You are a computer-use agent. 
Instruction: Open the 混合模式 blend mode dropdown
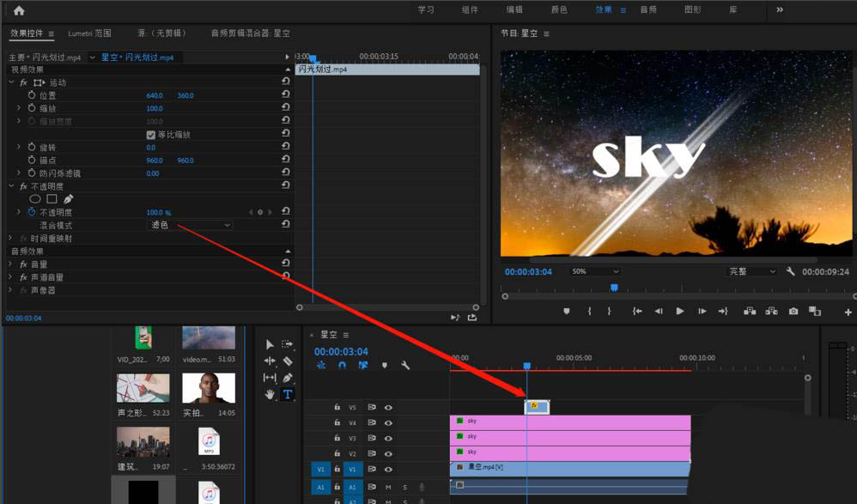[x=191, y=225]
